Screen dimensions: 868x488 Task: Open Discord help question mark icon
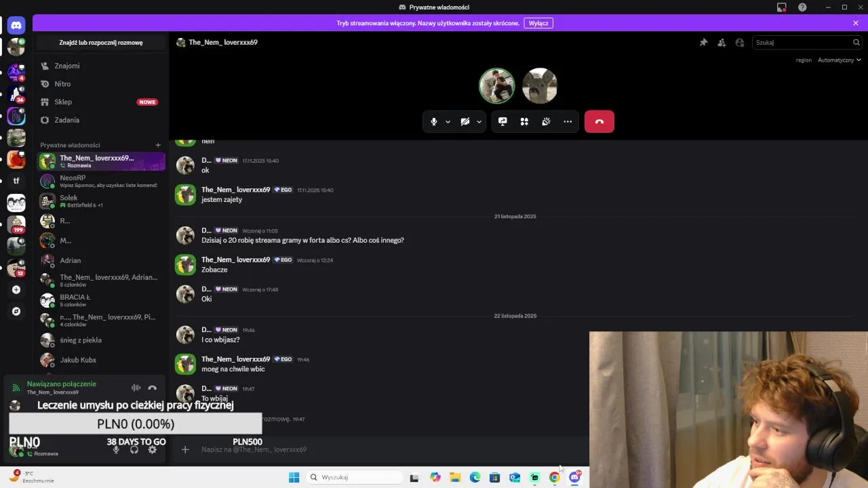pyautogui.click(x=803, y=7)
